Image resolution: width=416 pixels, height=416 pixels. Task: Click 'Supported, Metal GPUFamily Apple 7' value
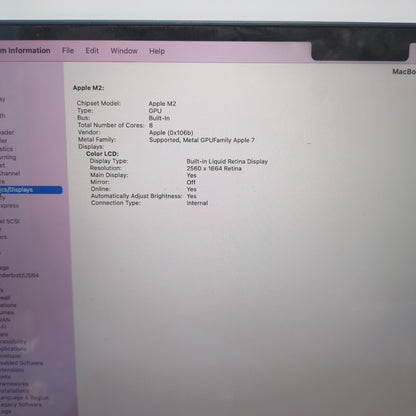tap(202, 140)
